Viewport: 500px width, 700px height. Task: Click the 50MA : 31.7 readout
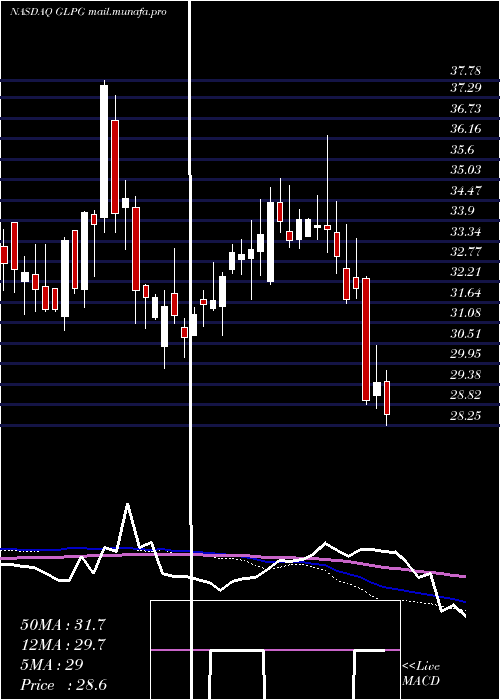(63, 625)
